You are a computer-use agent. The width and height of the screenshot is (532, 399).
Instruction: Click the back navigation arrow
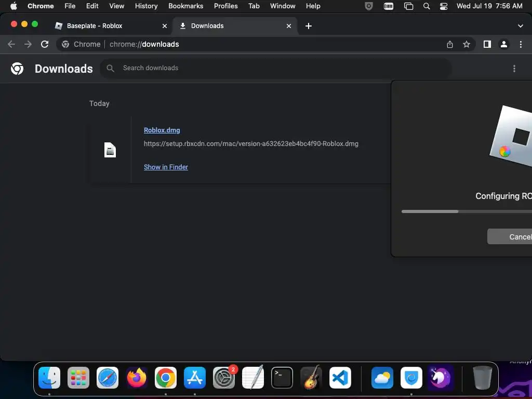pos(11,44)
